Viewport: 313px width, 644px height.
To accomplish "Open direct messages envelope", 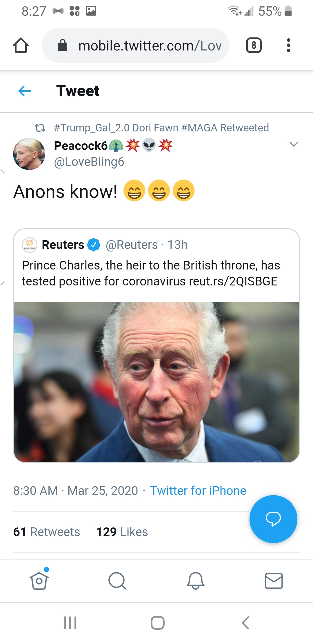I will 274,580.
